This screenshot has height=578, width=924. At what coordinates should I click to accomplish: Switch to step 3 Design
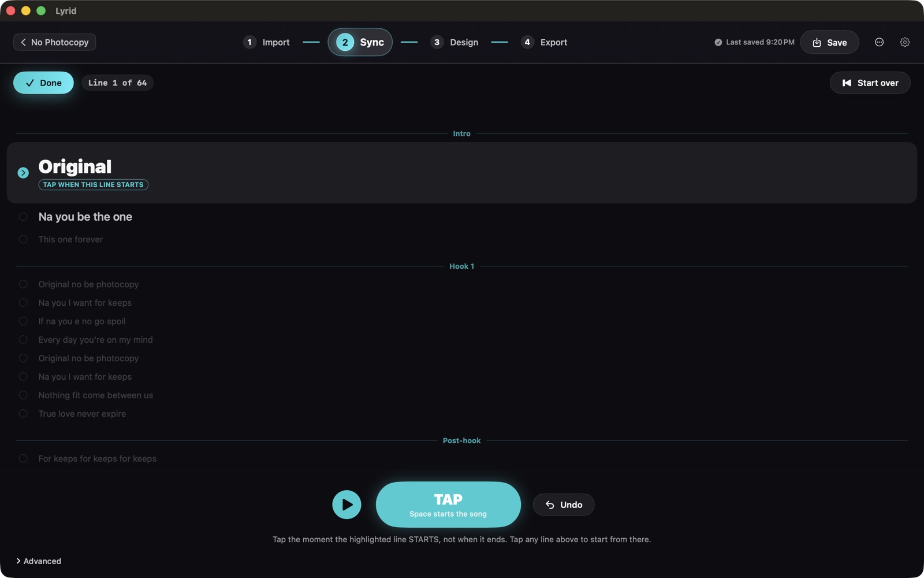point(454,42)
